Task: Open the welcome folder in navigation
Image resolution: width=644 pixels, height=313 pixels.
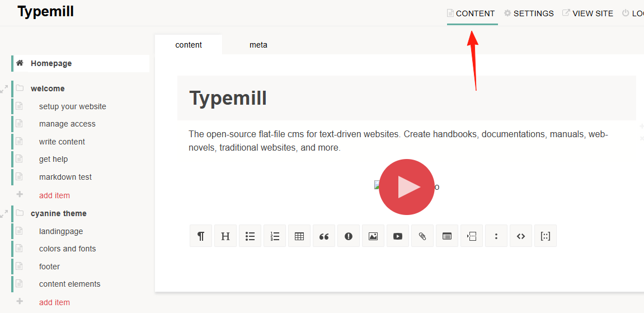Action: coord(48,88)
